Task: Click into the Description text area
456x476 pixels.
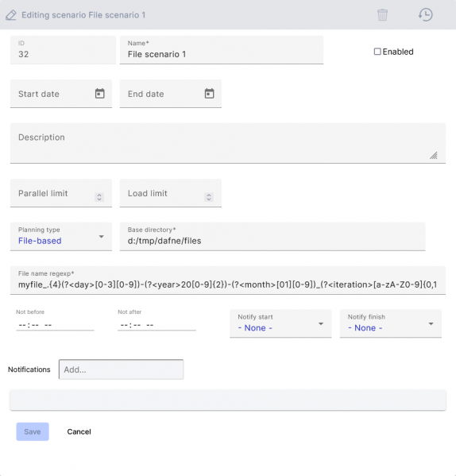Action: coord(228,143)
